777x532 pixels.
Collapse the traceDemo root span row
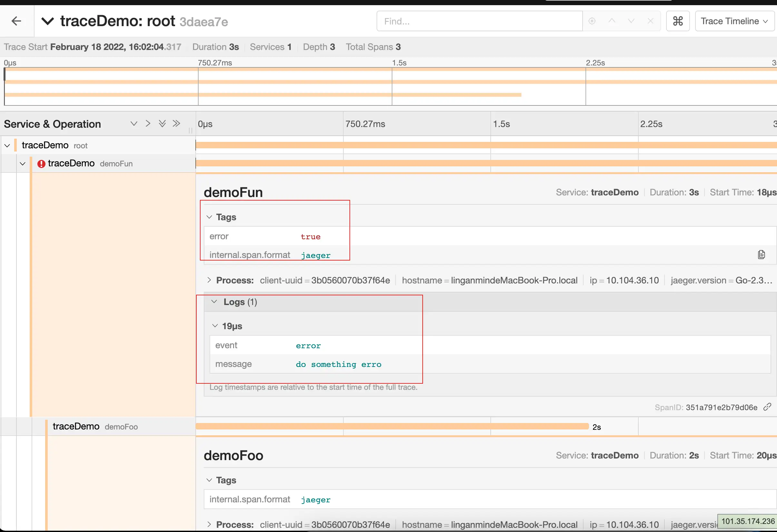[x=7, y=145]
